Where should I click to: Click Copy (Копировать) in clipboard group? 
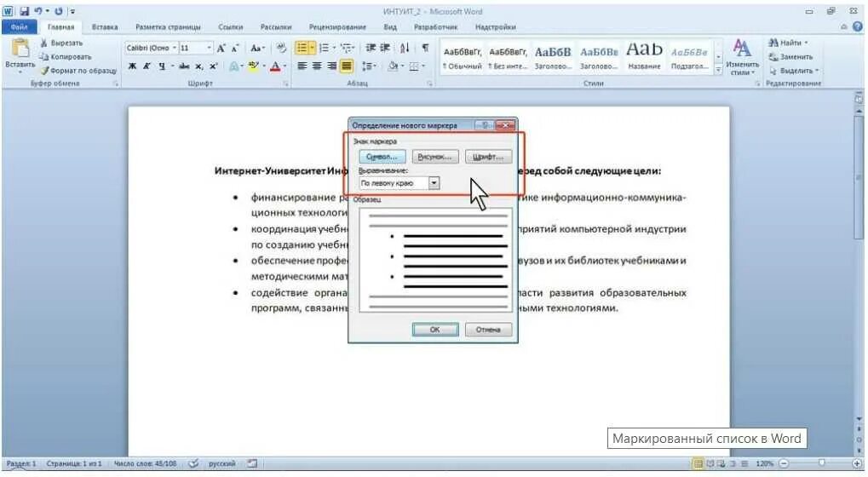click(x=65, y=56)
